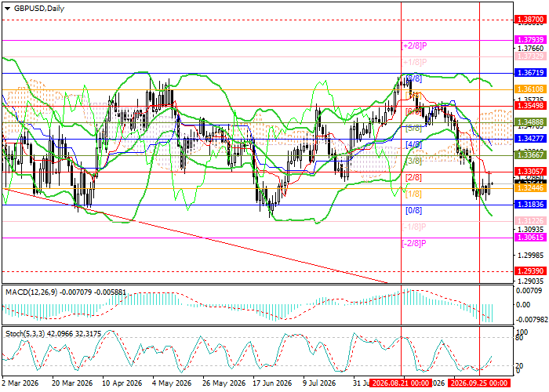Viewport: 549px width, 392px height.
Task: Select the 1.33057 red price label
Action: (x=530, y=172)
